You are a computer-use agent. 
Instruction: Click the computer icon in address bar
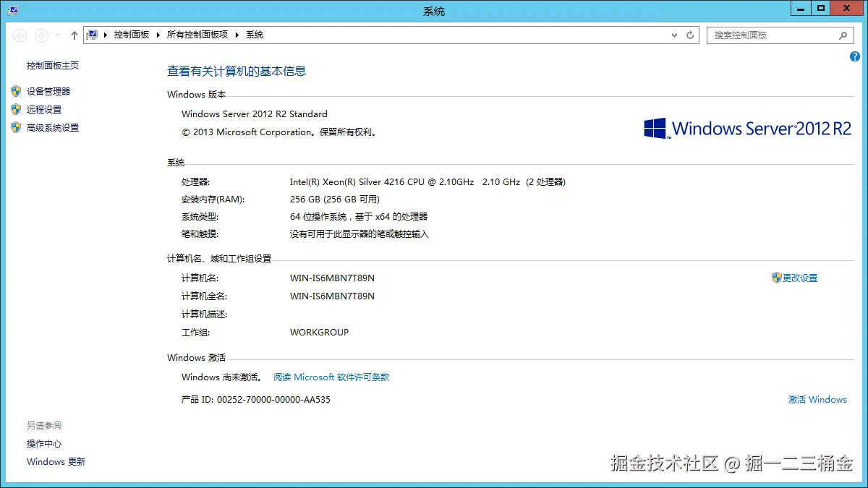pos(92,35)
